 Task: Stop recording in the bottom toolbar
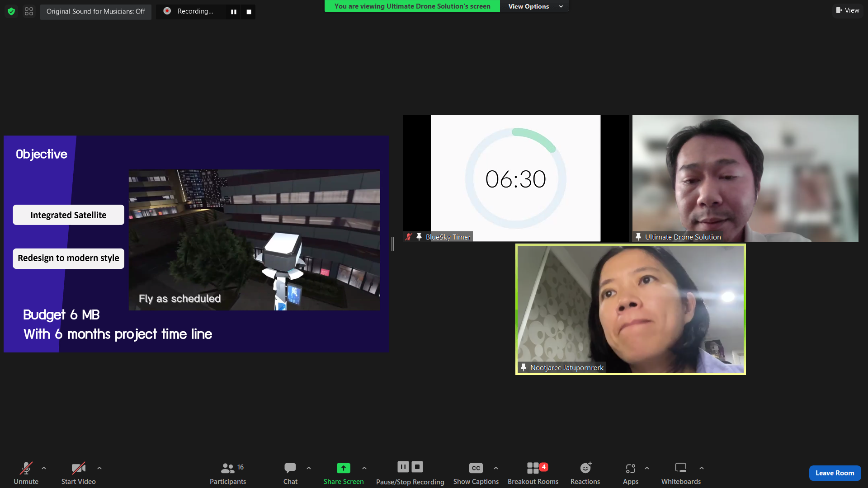tap(417, 467)
